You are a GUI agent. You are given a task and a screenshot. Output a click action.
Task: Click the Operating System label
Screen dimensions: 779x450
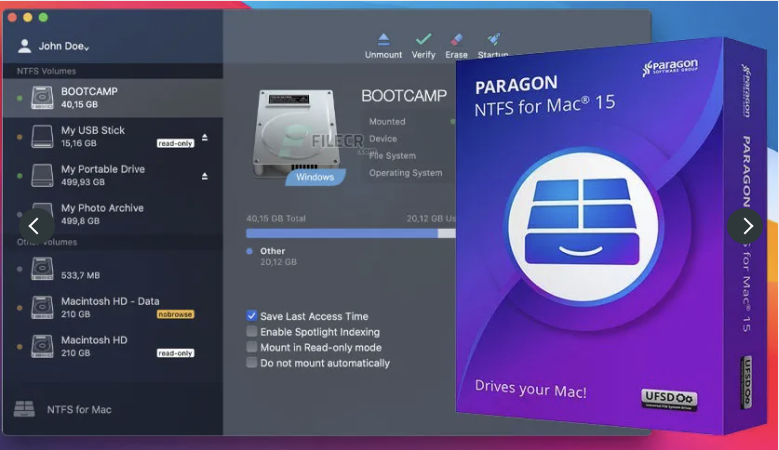(405, 173)
